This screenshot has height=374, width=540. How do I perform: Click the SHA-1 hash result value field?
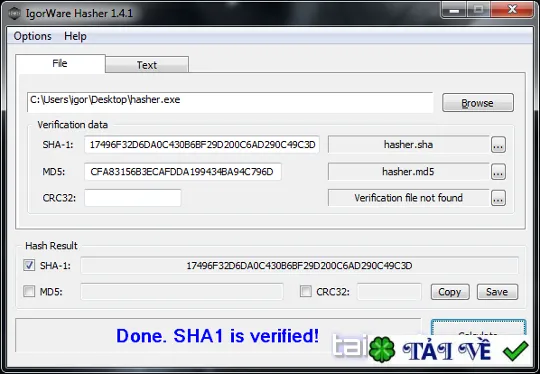pyautogui.click(x=299, y=266)
